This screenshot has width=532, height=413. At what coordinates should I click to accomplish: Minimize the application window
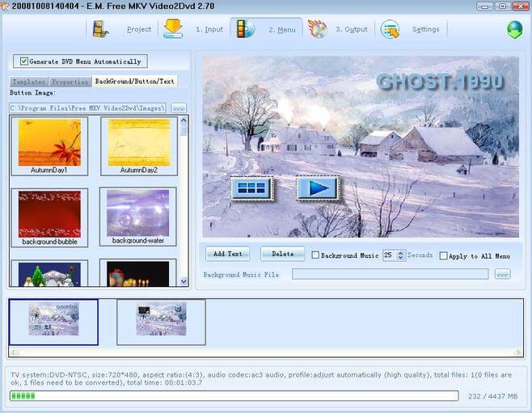tap(484, 6)
